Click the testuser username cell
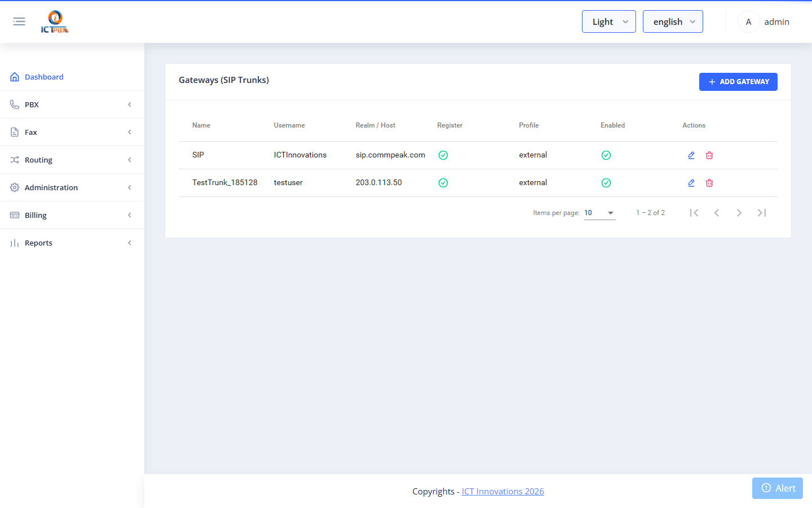This screenshot has width=812, height=508. (x=288, y=182)
